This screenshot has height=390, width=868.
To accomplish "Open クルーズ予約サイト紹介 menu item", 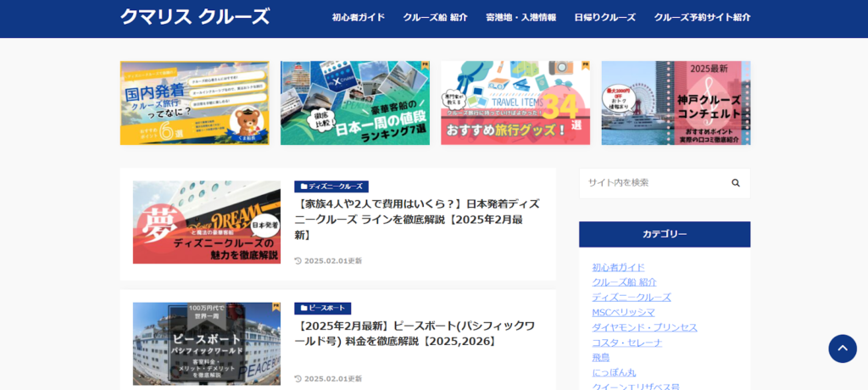I will pyautogui.click(x=702, y=17).
